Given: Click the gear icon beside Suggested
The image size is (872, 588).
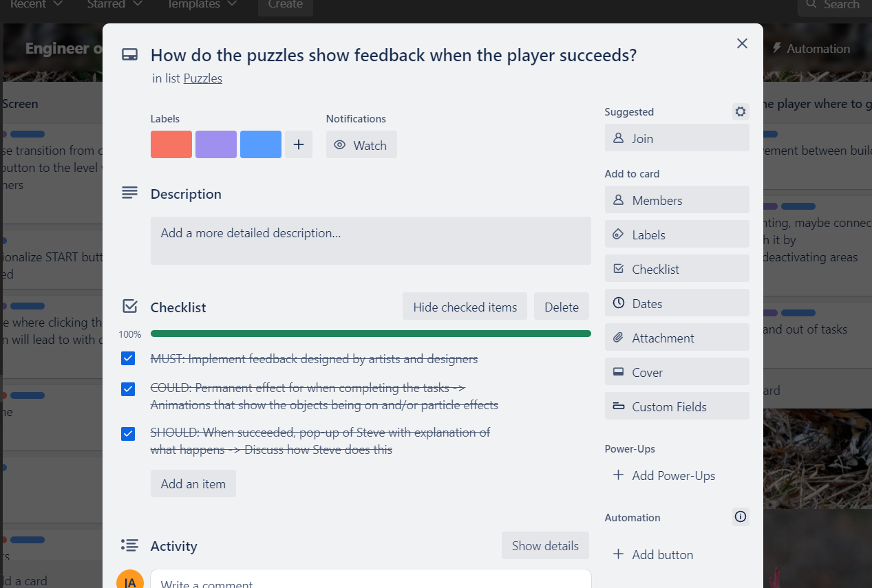Looking at the screenshot, I should click(x=741, y=111).
